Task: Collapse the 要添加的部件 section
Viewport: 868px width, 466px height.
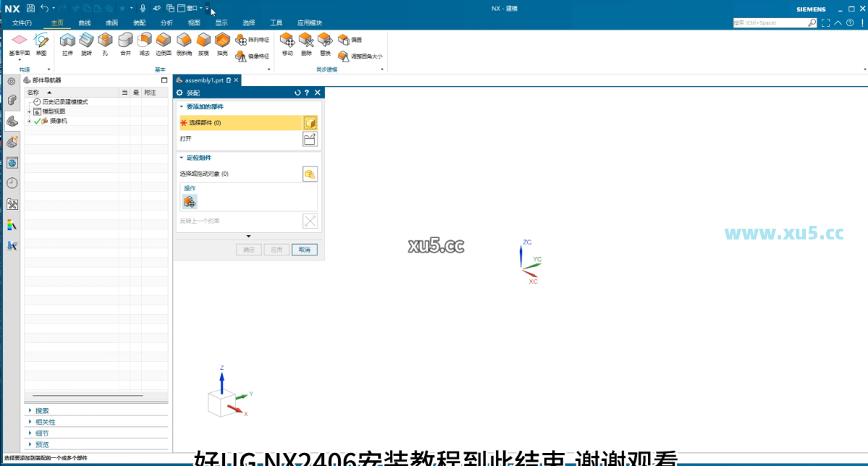Action: coord(181,106)
